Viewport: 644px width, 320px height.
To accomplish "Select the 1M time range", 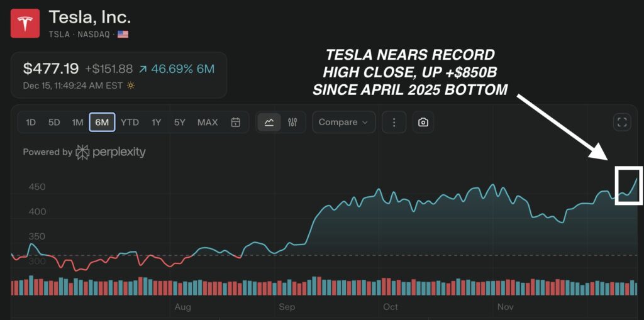I will (77, 122).
